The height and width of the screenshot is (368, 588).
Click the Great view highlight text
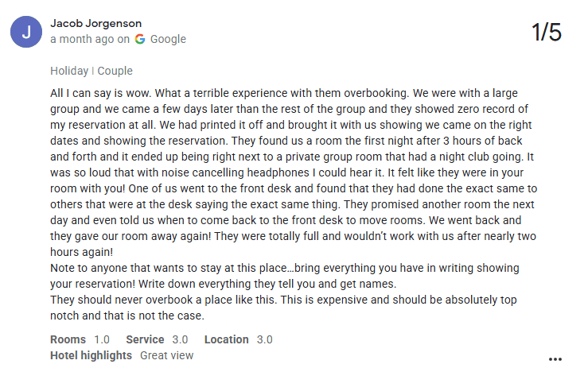[167, 355]
